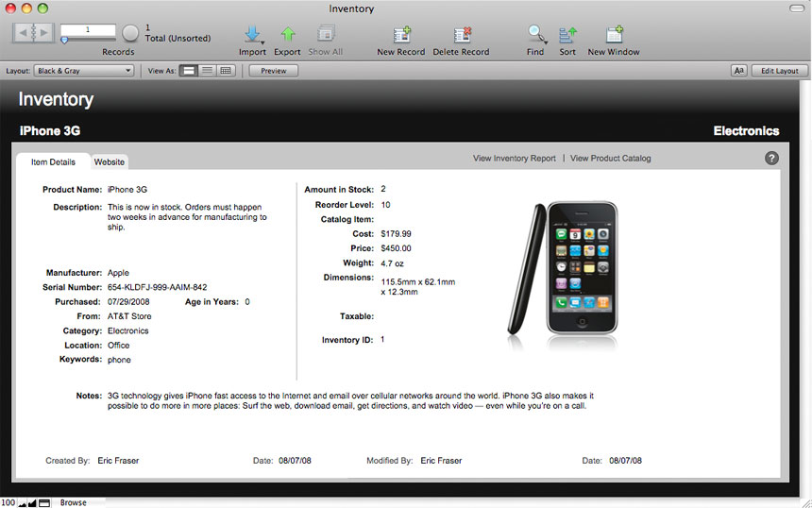Screen dimensions: 812x508
Task: Switch to the Website tab
Action: (110, 162)
